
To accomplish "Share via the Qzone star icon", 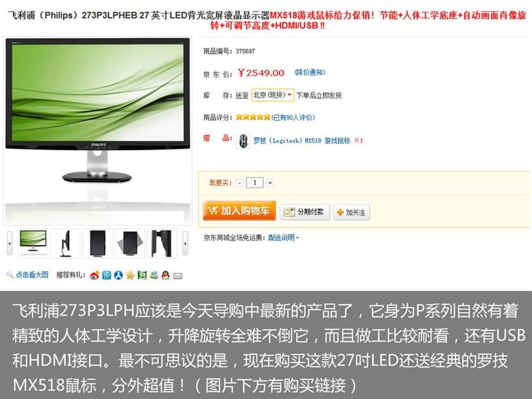I will coord(130,275).
